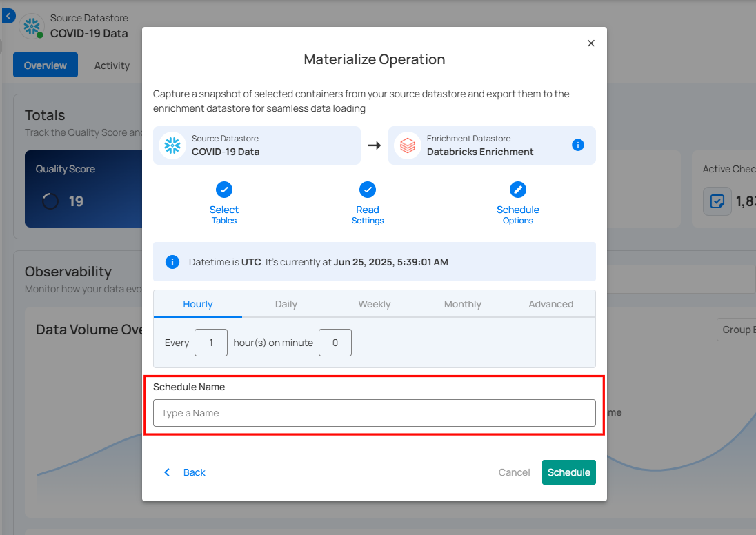Click the Enrichment Datastore info icon
Screen dimensions: 756x535
577,145
